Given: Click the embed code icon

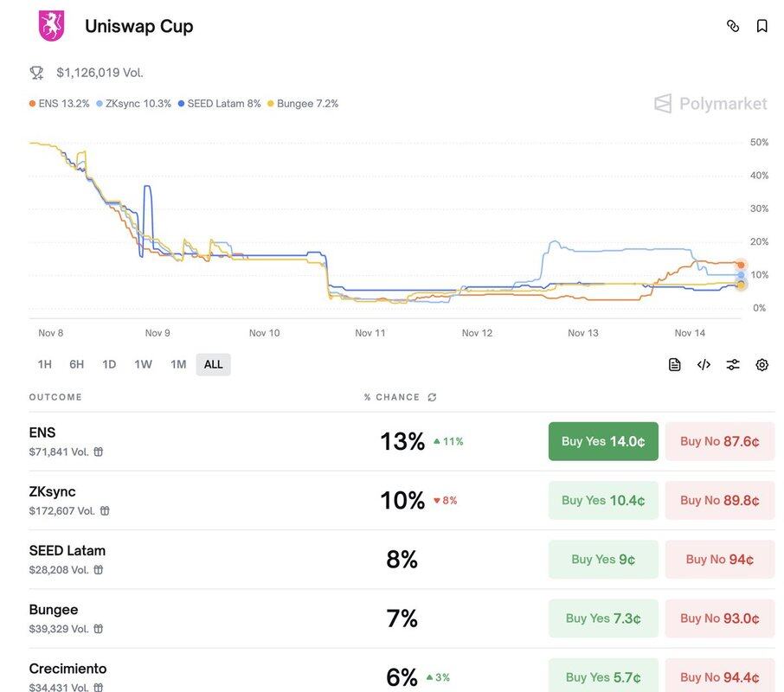Looking at the screenshot, I should click(704, 365).
